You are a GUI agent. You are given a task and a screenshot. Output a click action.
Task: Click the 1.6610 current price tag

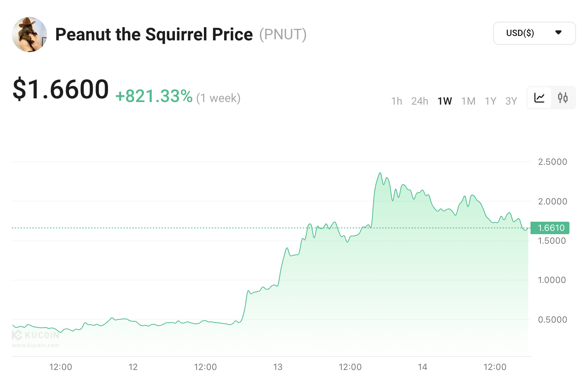pos(550,228)
